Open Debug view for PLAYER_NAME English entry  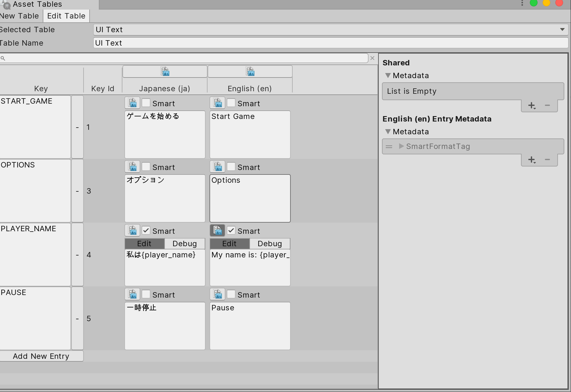click(x=270, y=243)
